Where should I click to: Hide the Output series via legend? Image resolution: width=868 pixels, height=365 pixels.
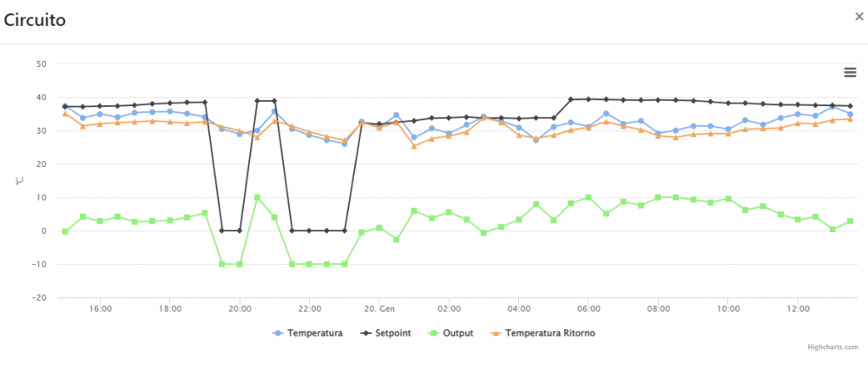(x=451, y=334)
